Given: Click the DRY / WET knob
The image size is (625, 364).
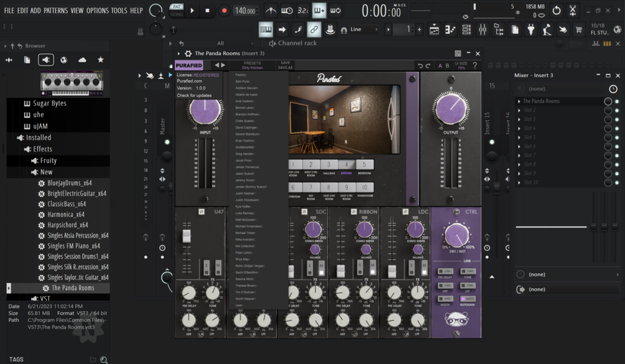Looking at the screenshot, I should click(457, 235).
